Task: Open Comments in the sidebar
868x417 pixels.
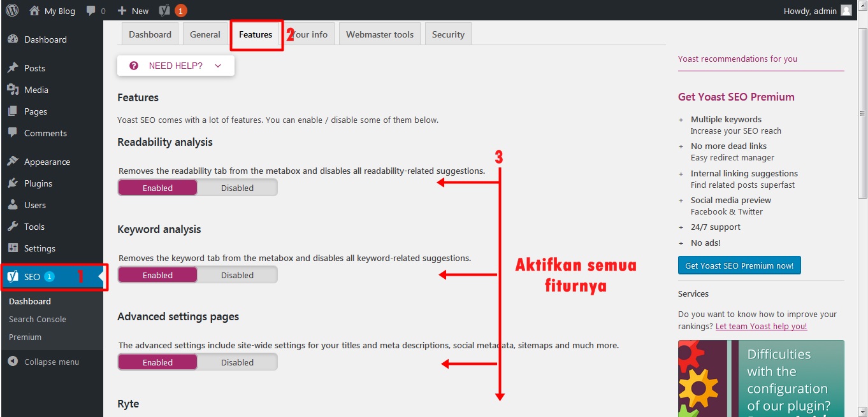Action: 45,133
